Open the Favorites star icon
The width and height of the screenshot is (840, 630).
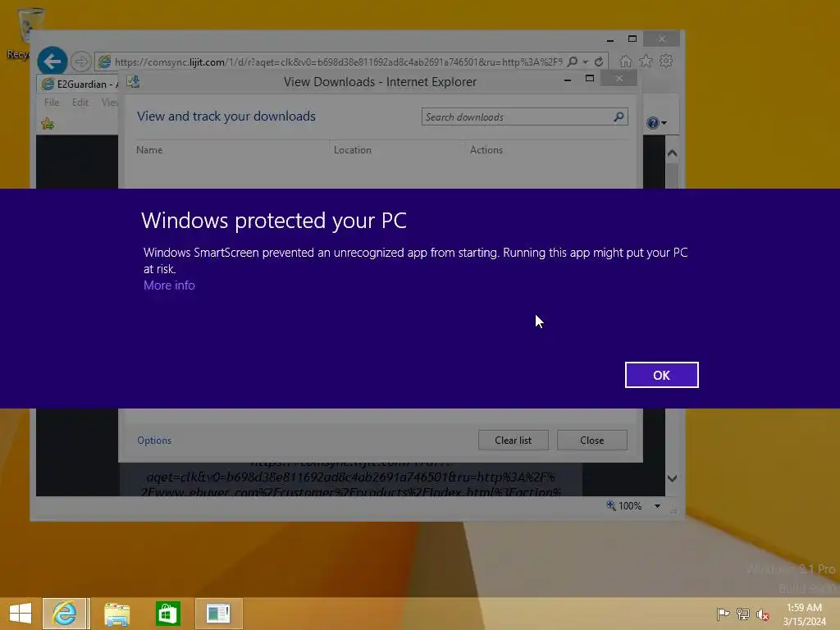(646, 61)
